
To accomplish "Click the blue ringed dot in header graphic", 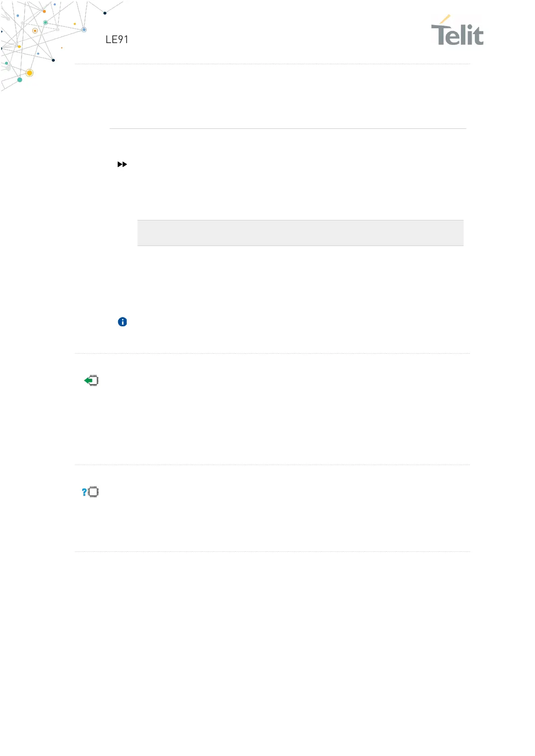I will tap(84, 30).
